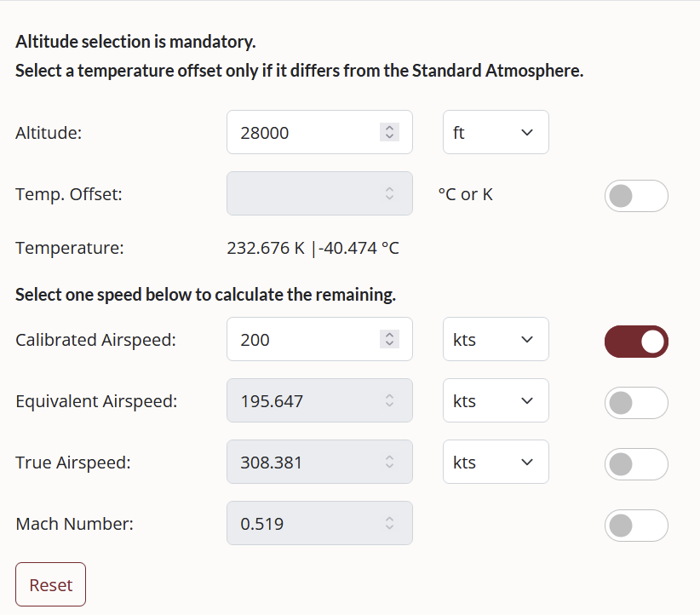Click the True Airspeed spinner arrows
This screenshot has width=700, height=615.
389,462
